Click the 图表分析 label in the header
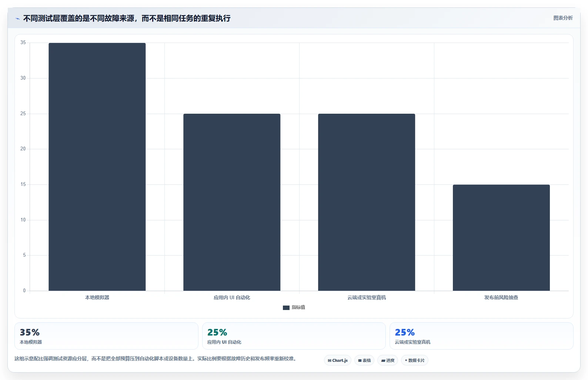588x380 pixels. [x=563, y=18]
